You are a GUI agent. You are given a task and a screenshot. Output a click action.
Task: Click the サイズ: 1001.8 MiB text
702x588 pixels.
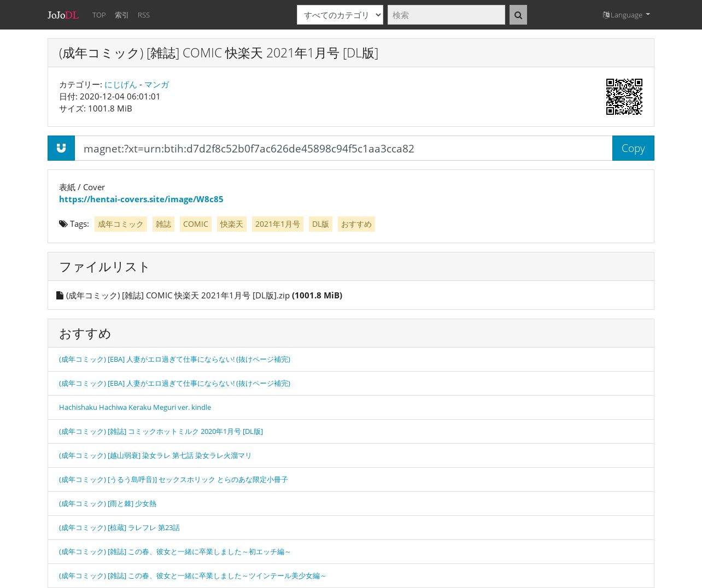pos(96,109)
